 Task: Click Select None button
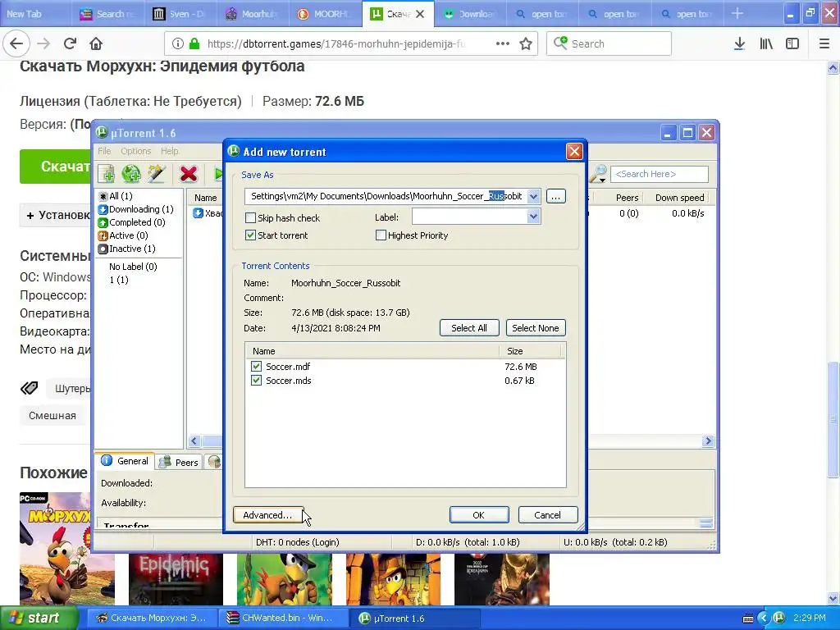tap(536, 328)
